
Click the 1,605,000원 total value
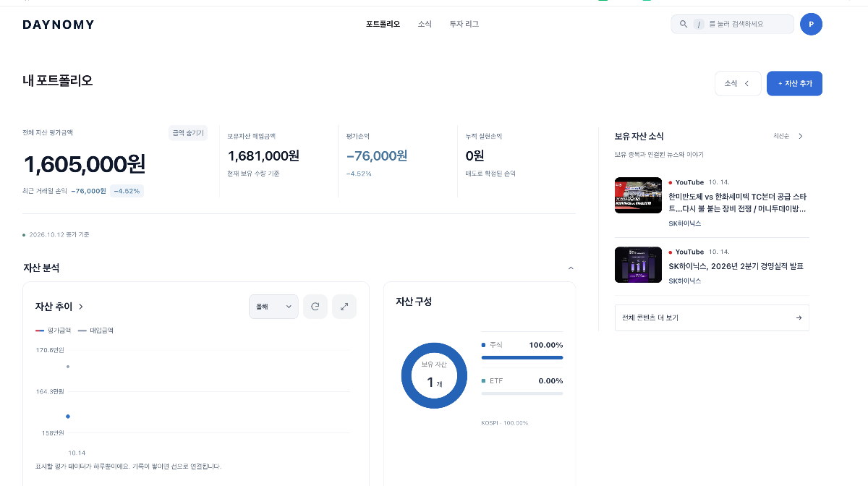[84, 164]
